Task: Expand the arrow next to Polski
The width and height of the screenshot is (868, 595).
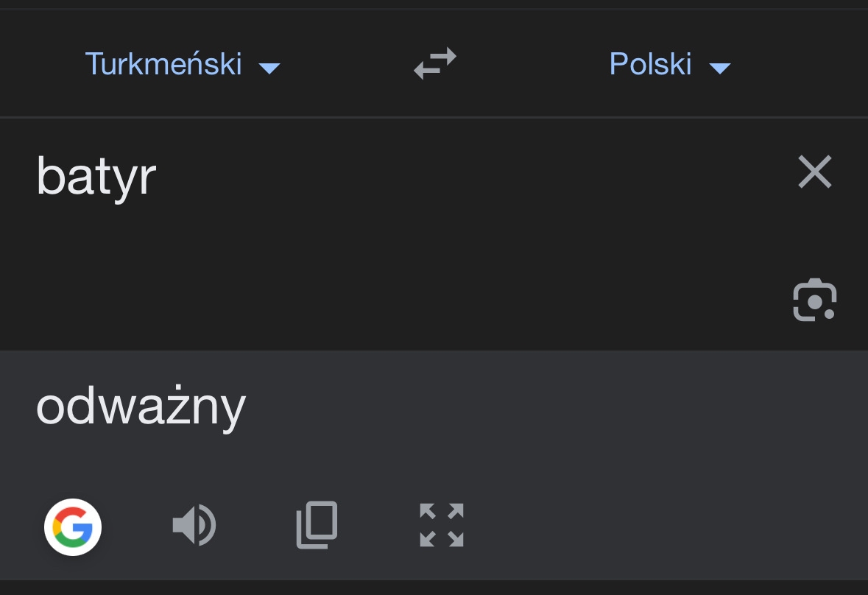Action: [719, 68]
